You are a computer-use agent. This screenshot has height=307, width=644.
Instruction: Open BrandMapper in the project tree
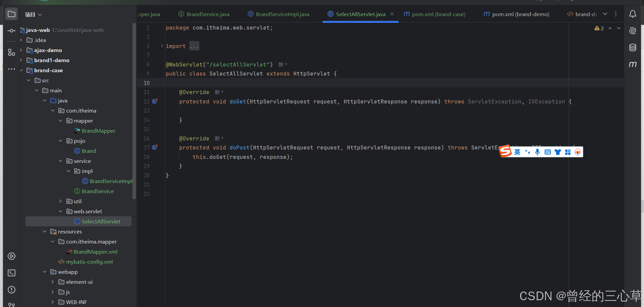98,131
